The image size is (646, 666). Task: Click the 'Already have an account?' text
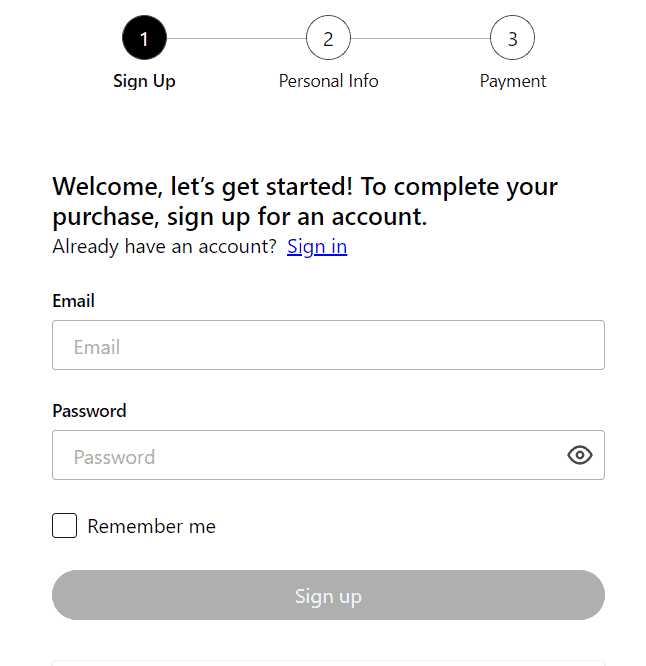pos(165,246)
